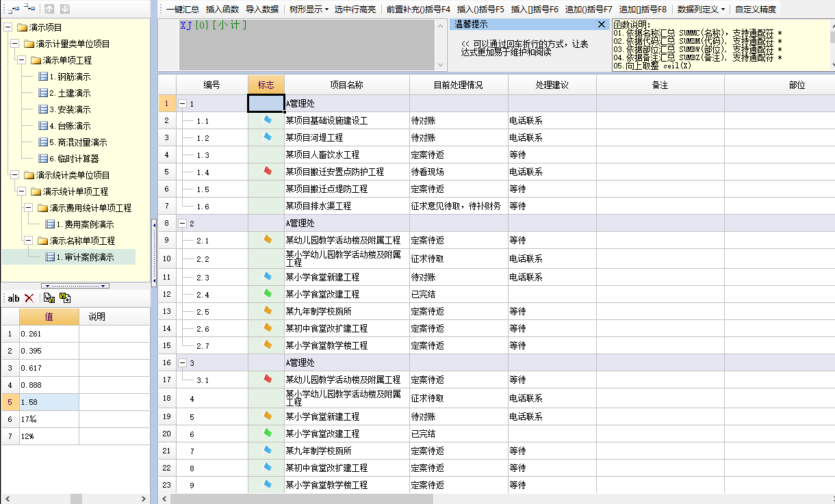Screen dimensions: 835x504
Task: Collapse tree node 演示计量类单位项目
Action: [x=15, y=42]
